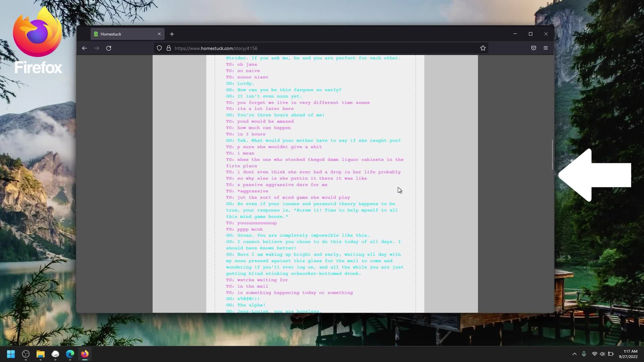Image resolution: width=644 pixels, height=362 pixels.
Task: Open a new tab with the plus button
Action: coord(172,34)
